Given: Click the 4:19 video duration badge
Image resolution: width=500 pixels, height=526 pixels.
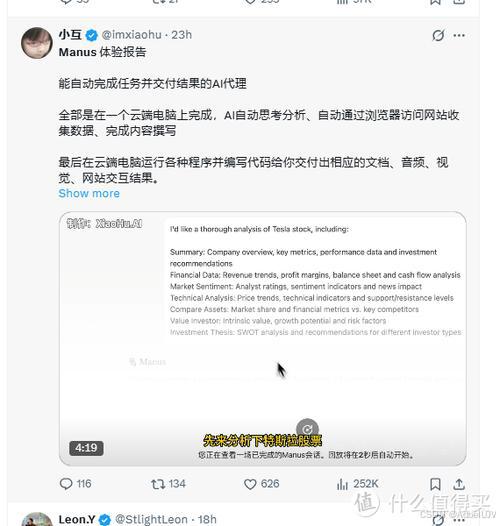Looking at the screenshot, I should point(86,448).
